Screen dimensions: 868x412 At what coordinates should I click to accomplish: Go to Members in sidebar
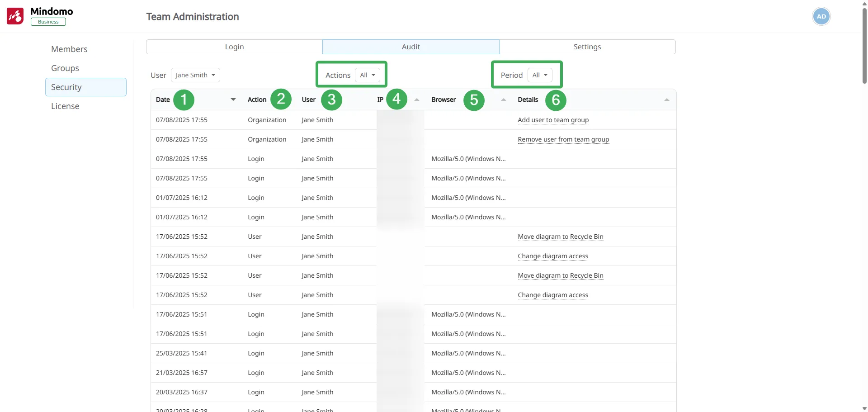pyautogui.click(x=69, y=49)
